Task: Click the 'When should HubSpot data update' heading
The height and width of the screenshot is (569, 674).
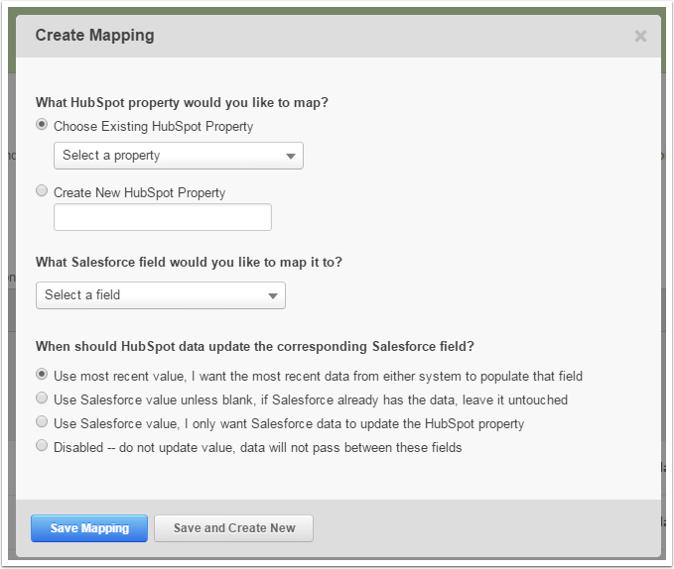Action: (255, 346)
